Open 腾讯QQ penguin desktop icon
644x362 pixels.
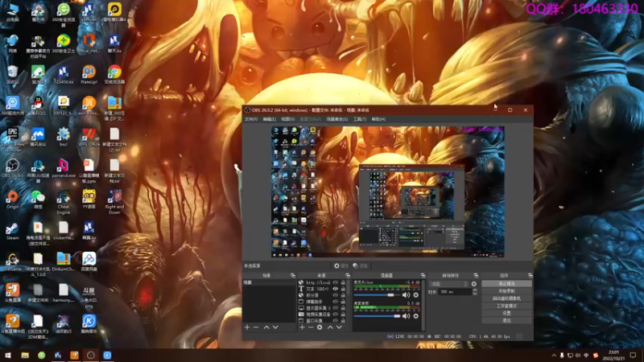click(38, 106)
